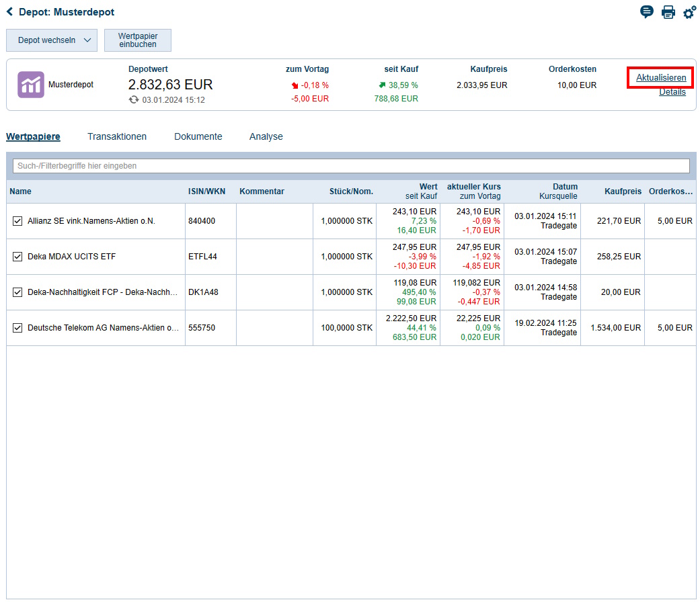Click the aktueller Kurs column header
700x602 pixels.
[472, 191]
